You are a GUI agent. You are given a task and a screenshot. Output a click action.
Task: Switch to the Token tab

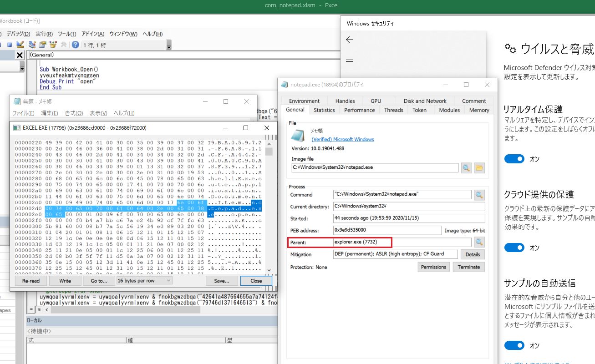point(419,110)
